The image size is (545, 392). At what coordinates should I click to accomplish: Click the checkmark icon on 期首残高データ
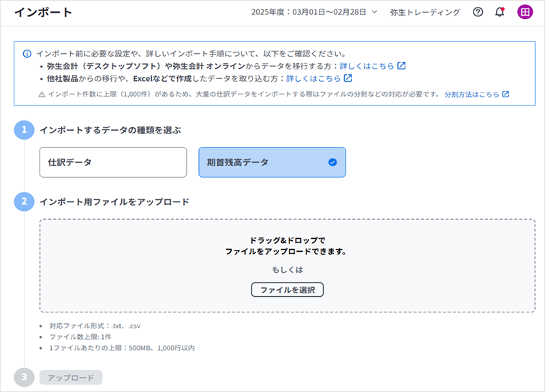click(332, 162)
